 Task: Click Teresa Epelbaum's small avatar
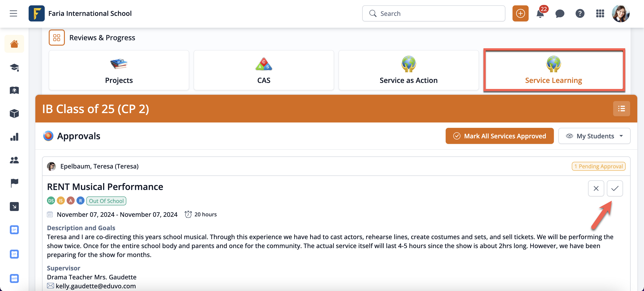pos(51,166)
